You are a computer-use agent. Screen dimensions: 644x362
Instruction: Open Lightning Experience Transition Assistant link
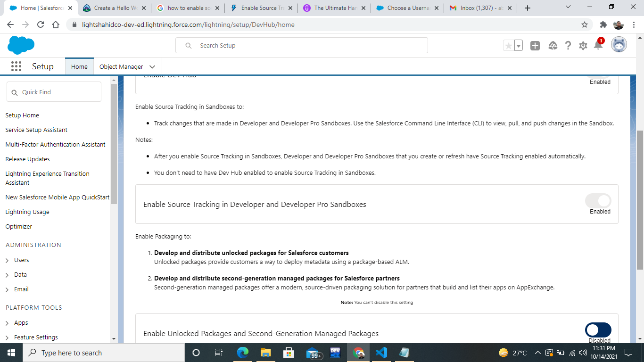[47, 178]
